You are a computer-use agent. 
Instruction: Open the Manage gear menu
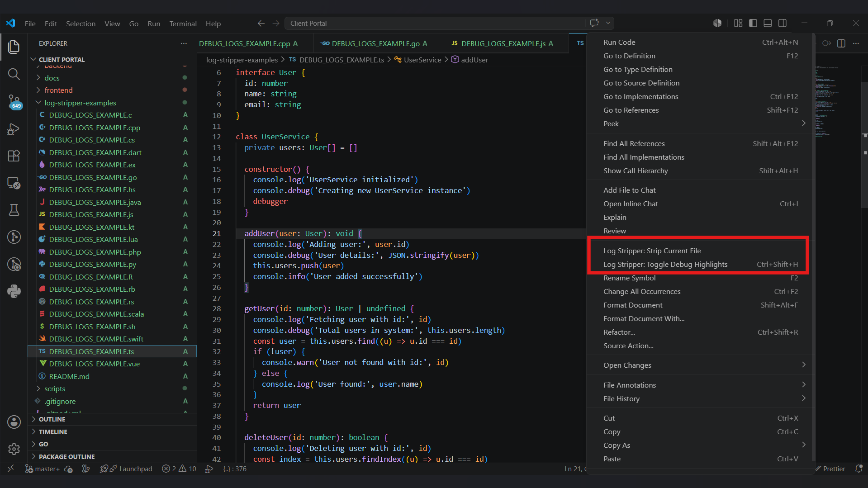[14, 449]
